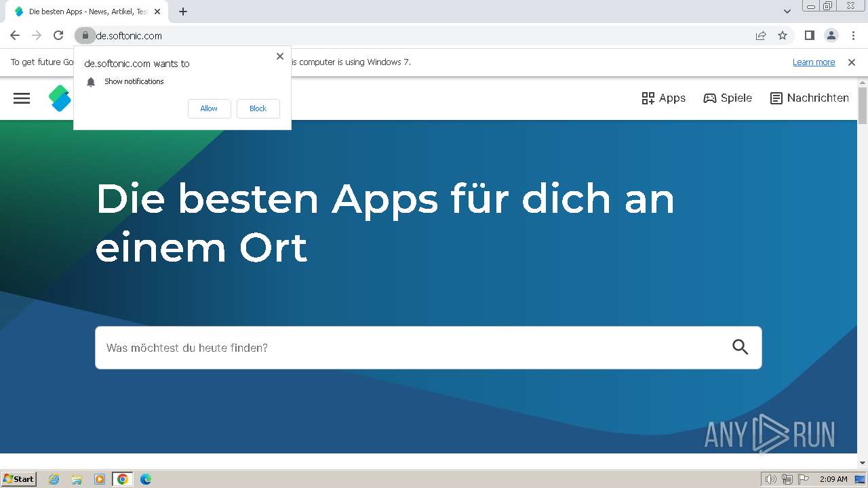The image size is (868, 488).
Task: Open new tab with plus button
Action: pyautogui.click(x=183, y=12)
